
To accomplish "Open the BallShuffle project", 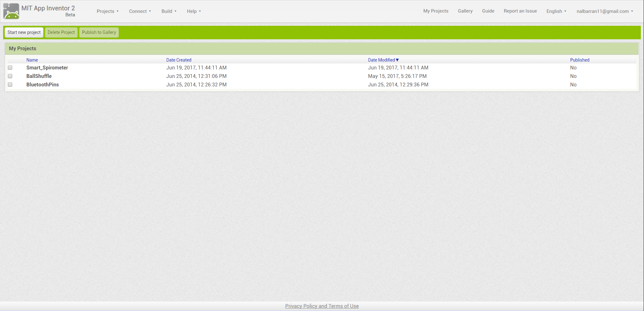I will [39, 76].
